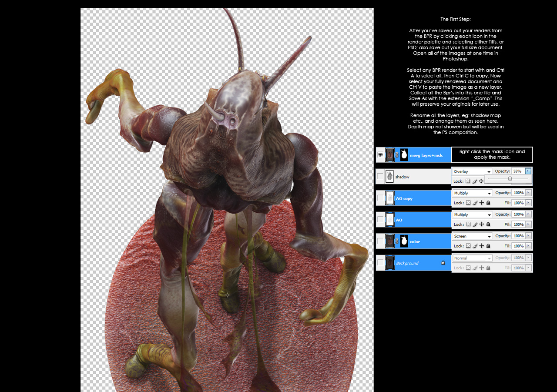Click the "The First Step:" heading text
Image resolution: width=557 pixels, height=392 pixels.
tap(456, 19)
